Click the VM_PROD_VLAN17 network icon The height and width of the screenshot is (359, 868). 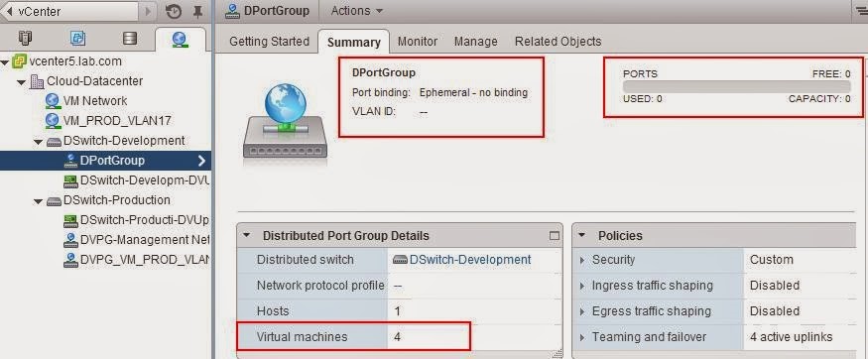coord(53,121)
